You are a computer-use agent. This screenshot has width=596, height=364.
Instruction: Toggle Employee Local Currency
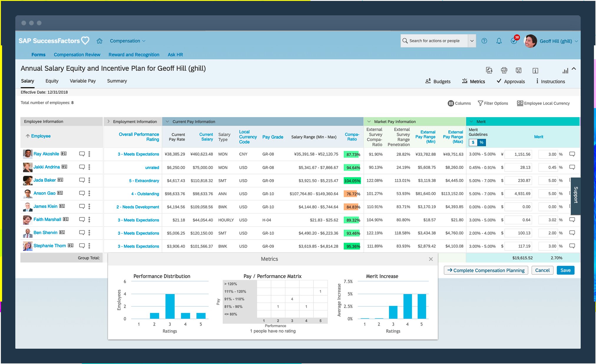543,103
